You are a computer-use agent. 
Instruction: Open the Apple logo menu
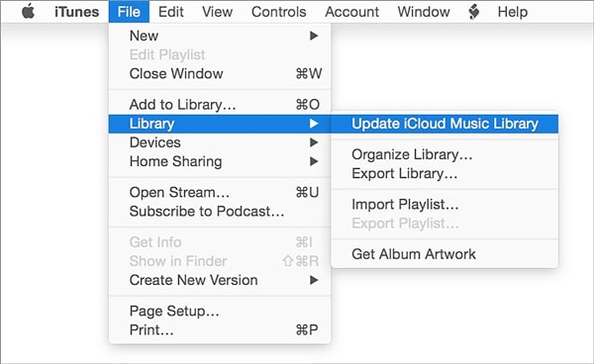pyautogui.click(x=28, y=11)
